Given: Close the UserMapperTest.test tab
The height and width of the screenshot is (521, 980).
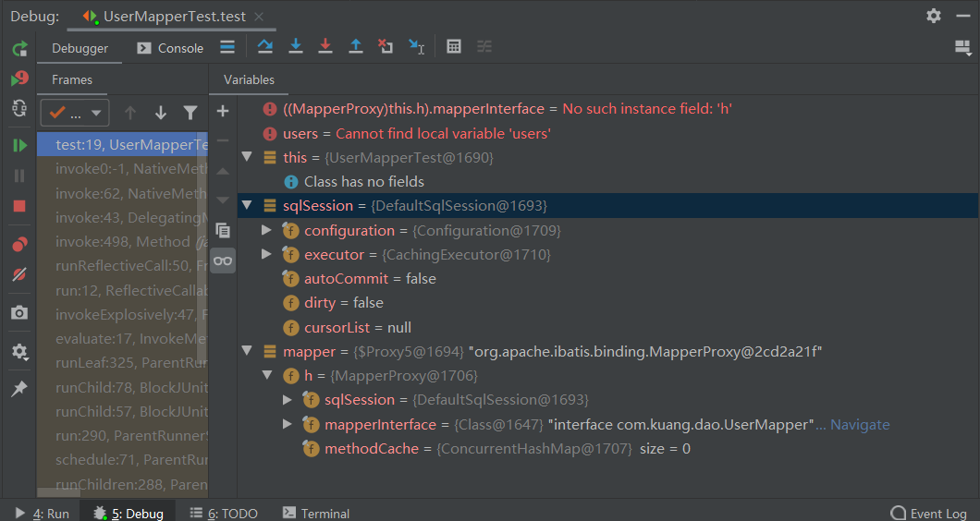Looking at the screenshot, I should tap(259, 17).
